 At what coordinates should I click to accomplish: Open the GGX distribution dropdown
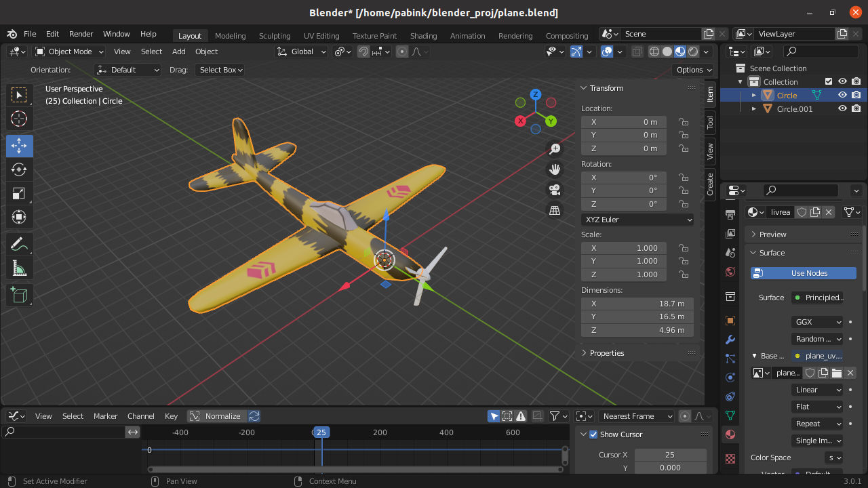pos(817,322)
